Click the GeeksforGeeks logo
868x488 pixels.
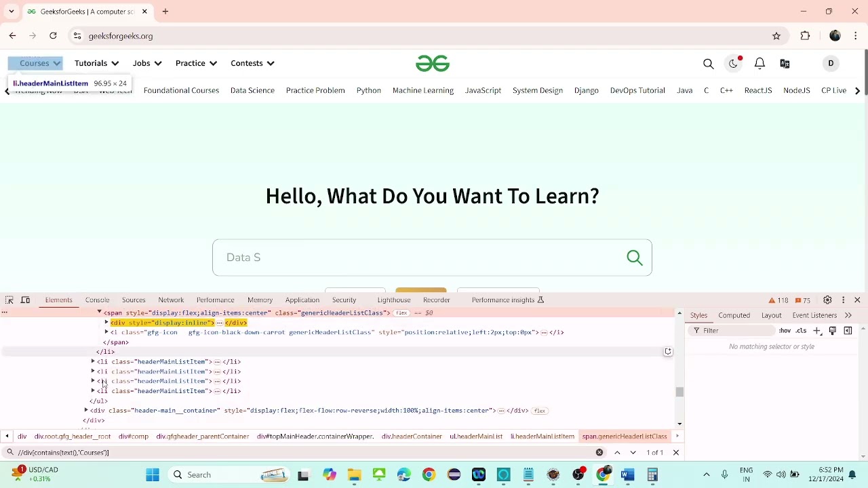[x=433, y=63]
